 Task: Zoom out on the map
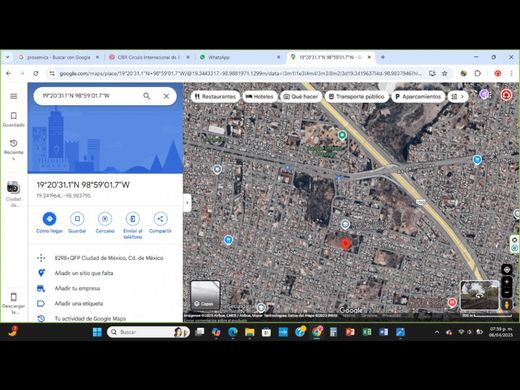(x=507, y=293)
